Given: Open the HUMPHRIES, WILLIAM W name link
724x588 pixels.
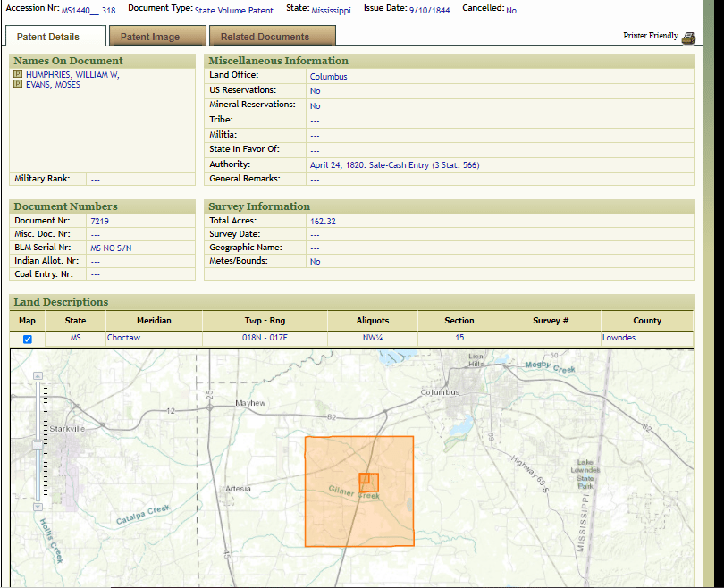Looking at the screenshot, I should point(72,75).
